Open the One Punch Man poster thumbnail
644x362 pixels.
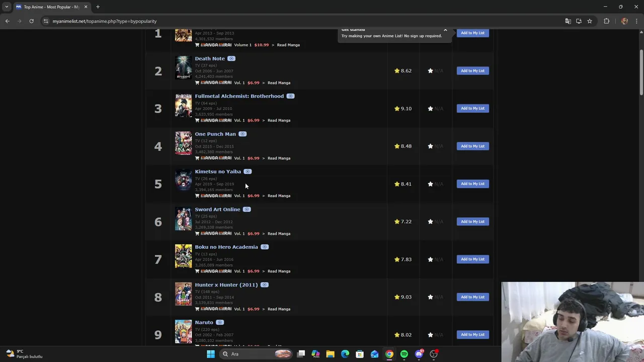[183, 143]
